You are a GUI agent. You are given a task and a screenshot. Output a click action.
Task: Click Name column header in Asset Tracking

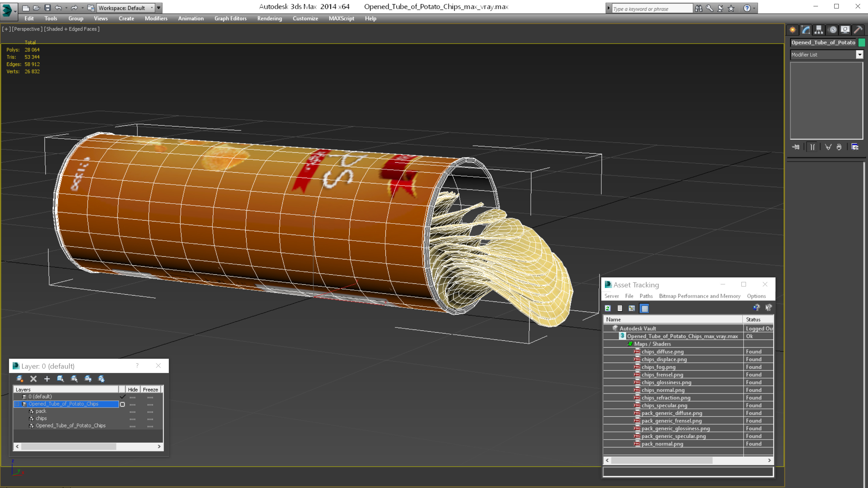click(x=673, y=319)
